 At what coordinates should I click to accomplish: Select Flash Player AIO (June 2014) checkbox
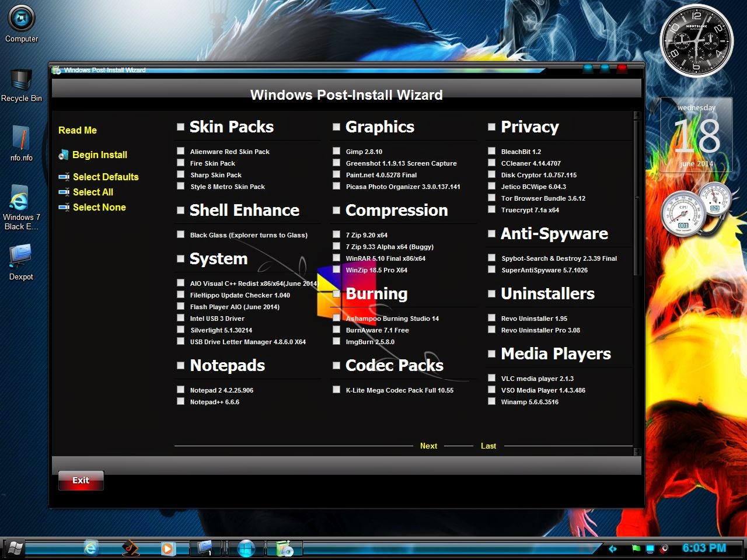tap(181, 306)
